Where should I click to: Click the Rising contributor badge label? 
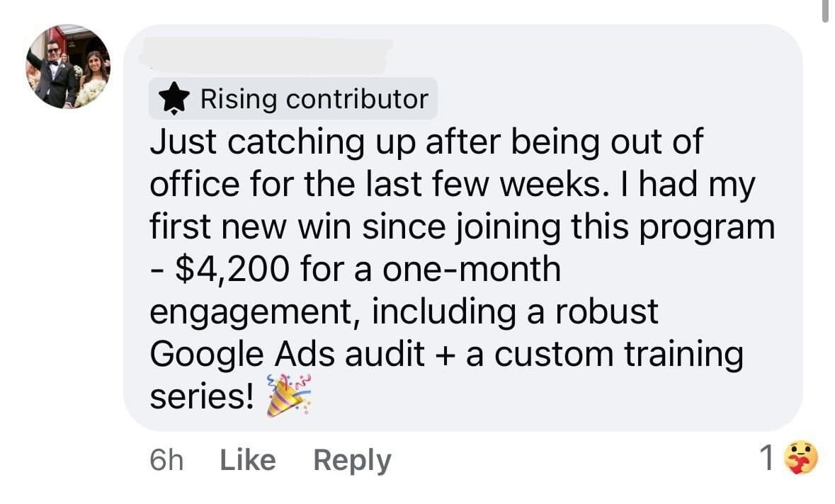tap(314, 99)
